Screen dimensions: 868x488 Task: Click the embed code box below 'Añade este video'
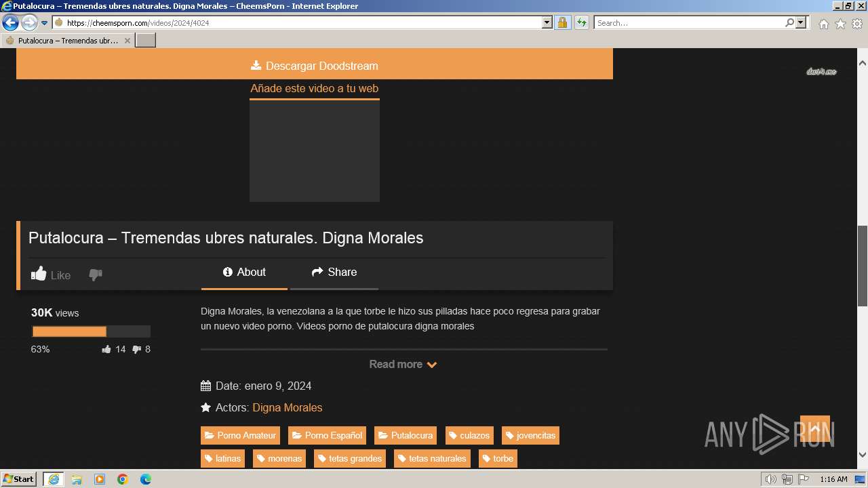pos(315,150)
